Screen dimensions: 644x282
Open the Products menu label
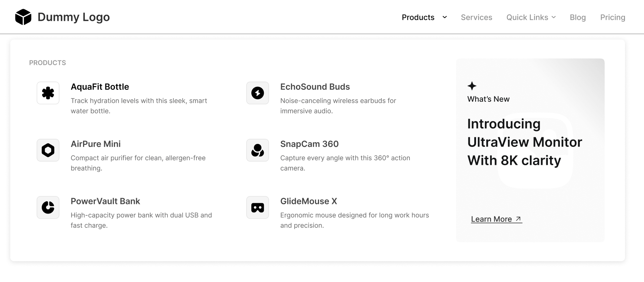[x=418, y=17]
